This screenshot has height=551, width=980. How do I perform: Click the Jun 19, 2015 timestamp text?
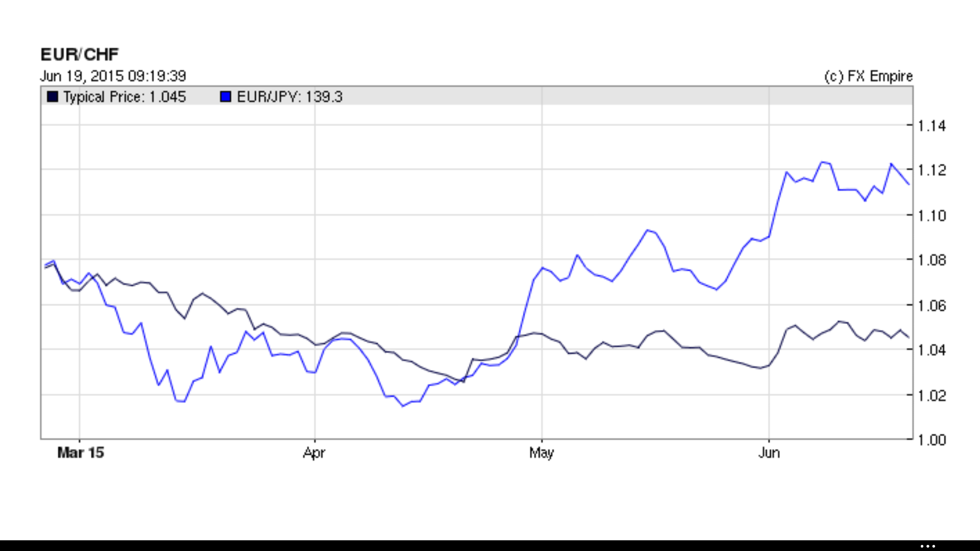click(x=113, y=76)
